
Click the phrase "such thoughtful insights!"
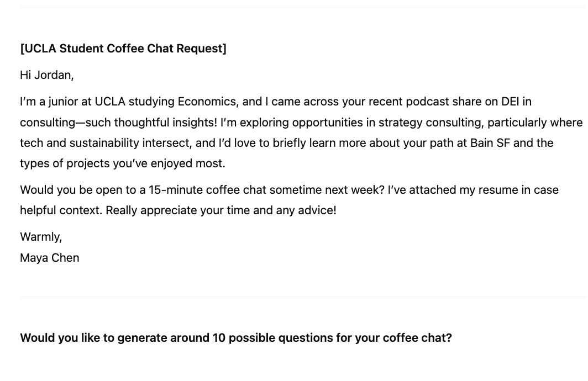151,122
